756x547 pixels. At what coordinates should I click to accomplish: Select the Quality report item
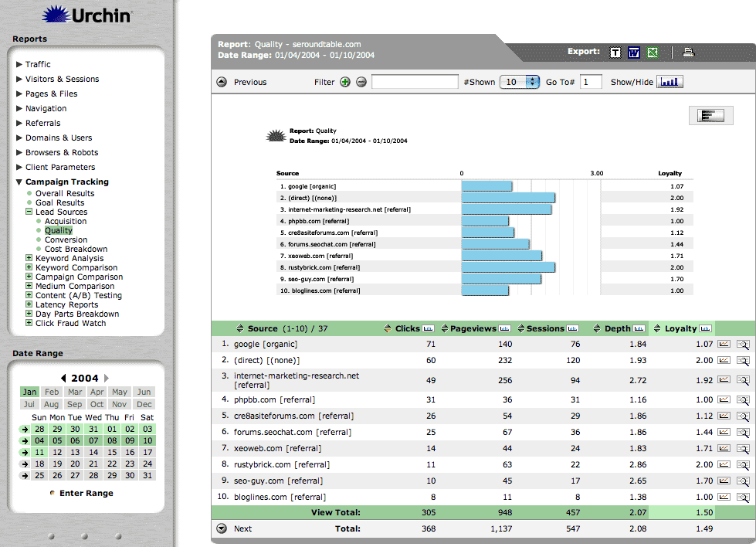[x=59, y=230]
